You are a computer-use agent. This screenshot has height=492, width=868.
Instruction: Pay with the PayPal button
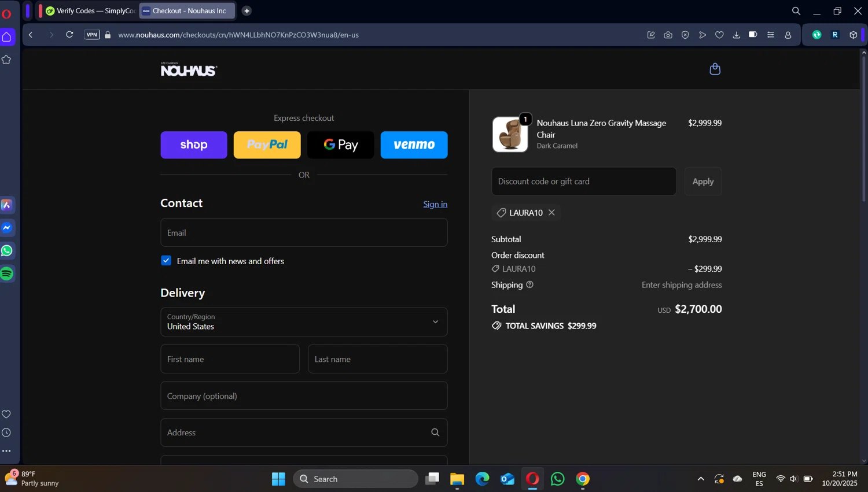click(267, 145)
